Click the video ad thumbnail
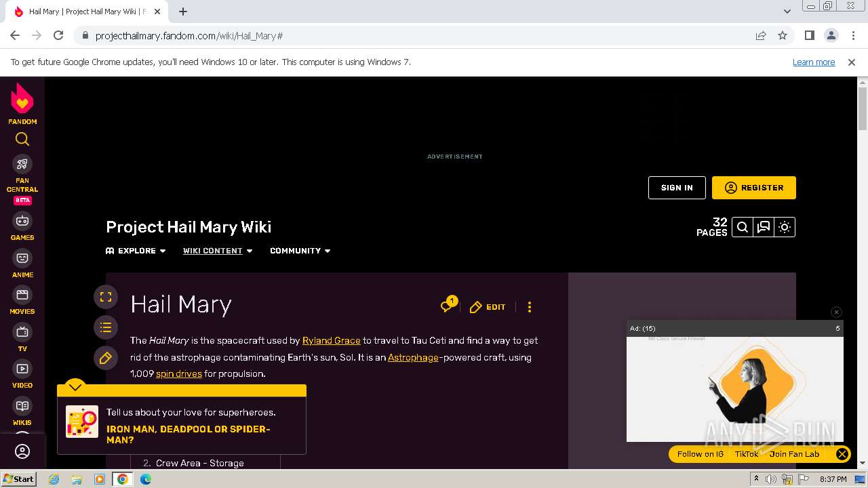Viewport: 868px width, 488px height. [x=734, y=389]
